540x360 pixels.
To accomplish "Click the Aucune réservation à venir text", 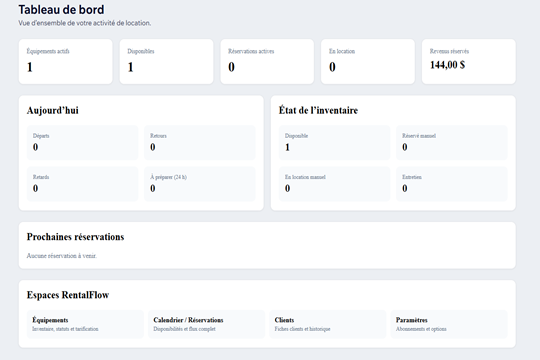I will pos(62,256).
